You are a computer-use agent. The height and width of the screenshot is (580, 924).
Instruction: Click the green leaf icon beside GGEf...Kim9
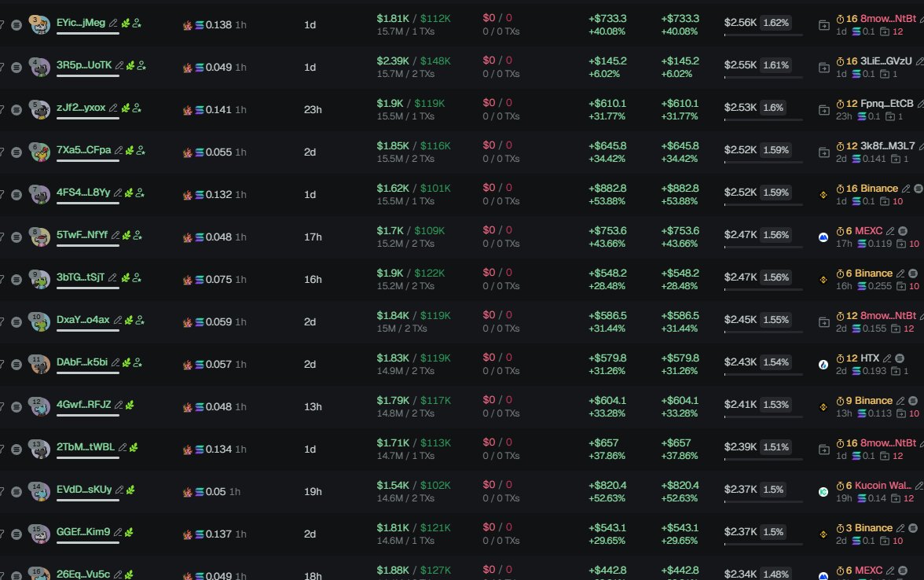[129, 532]
